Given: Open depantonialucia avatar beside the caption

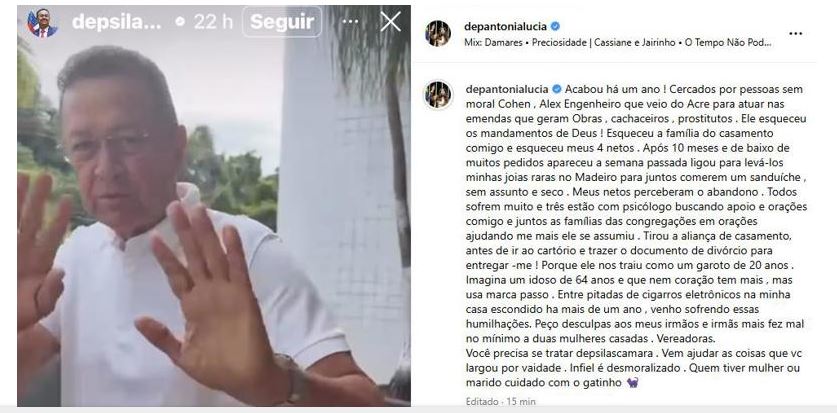Looking at the screenshot, I should pos(438,94).
